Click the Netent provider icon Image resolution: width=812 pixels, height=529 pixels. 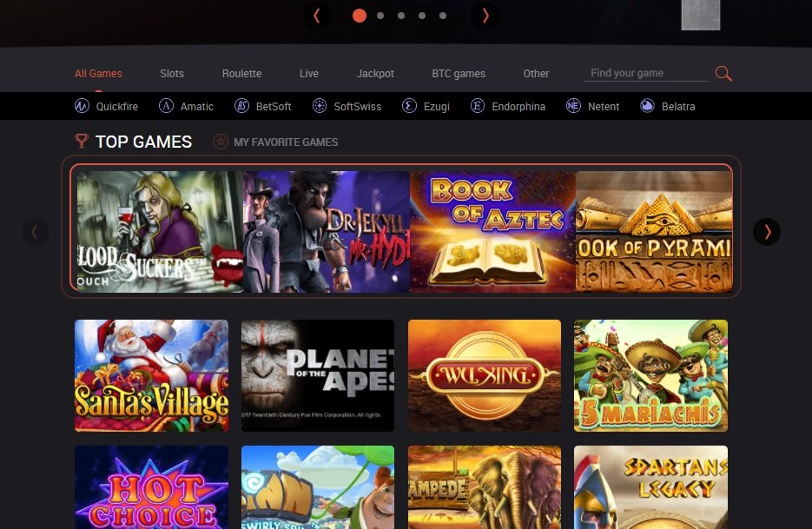click(x=573, y=106)
